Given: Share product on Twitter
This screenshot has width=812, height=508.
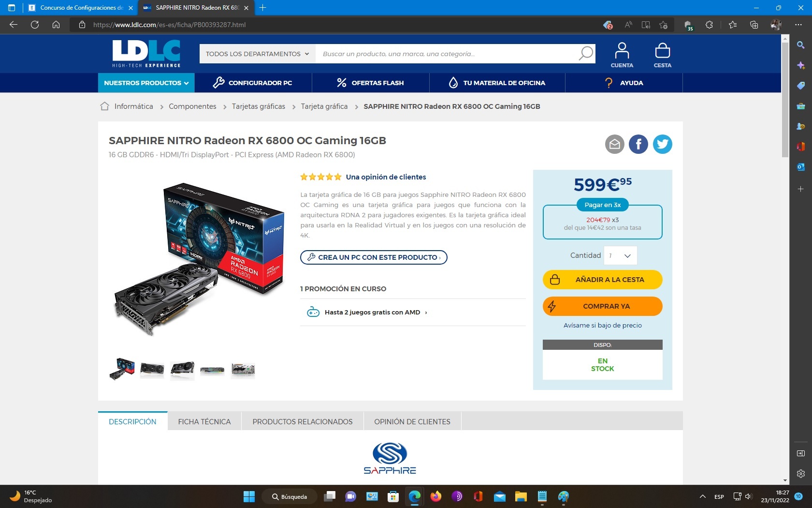Looking at the screenshot, I should tap(662, 144).
